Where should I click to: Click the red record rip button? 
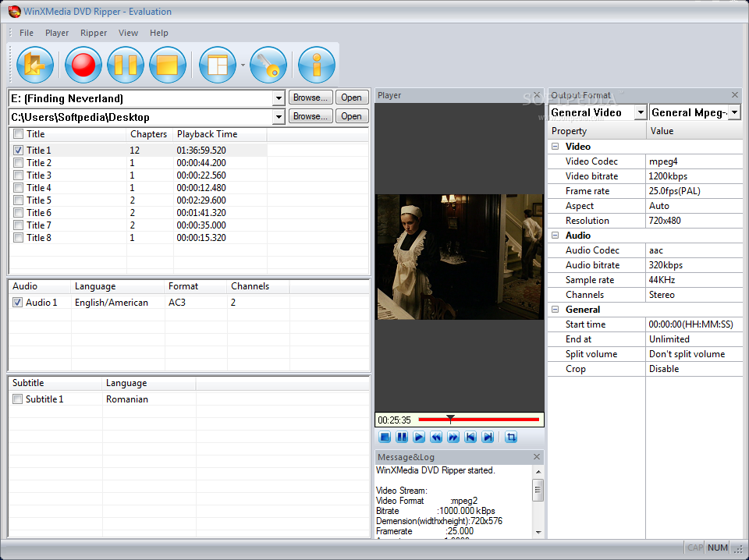(83, 65)
